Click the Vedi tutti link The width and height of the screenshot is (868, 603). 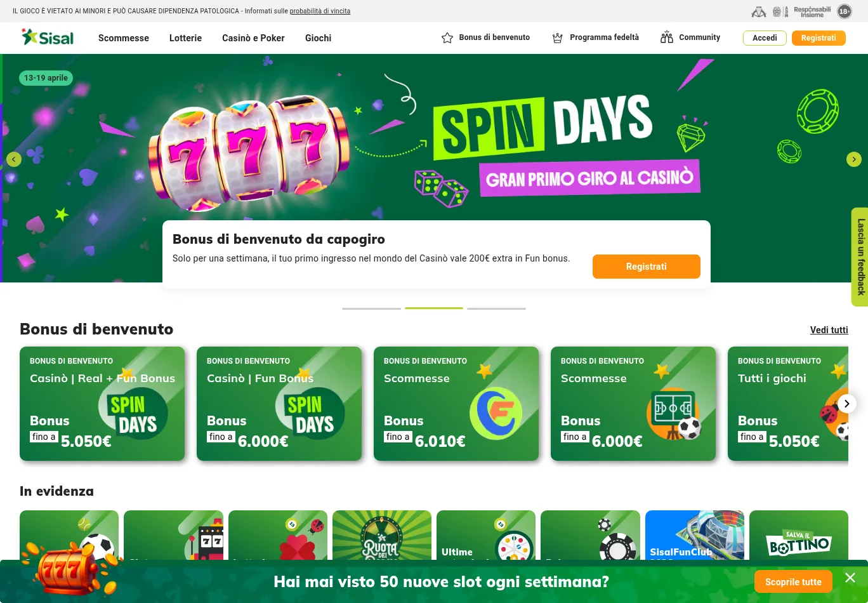[x=829, y=330]
